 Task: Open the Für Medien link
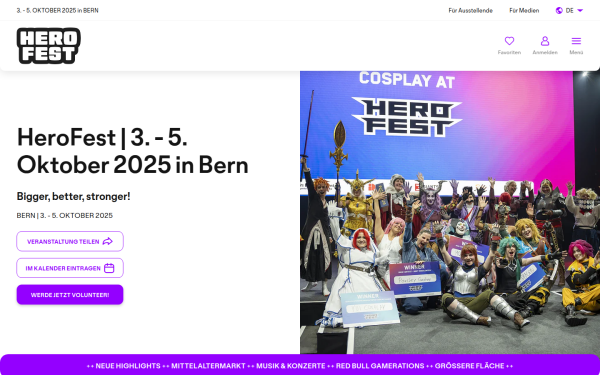pos(524,11)
